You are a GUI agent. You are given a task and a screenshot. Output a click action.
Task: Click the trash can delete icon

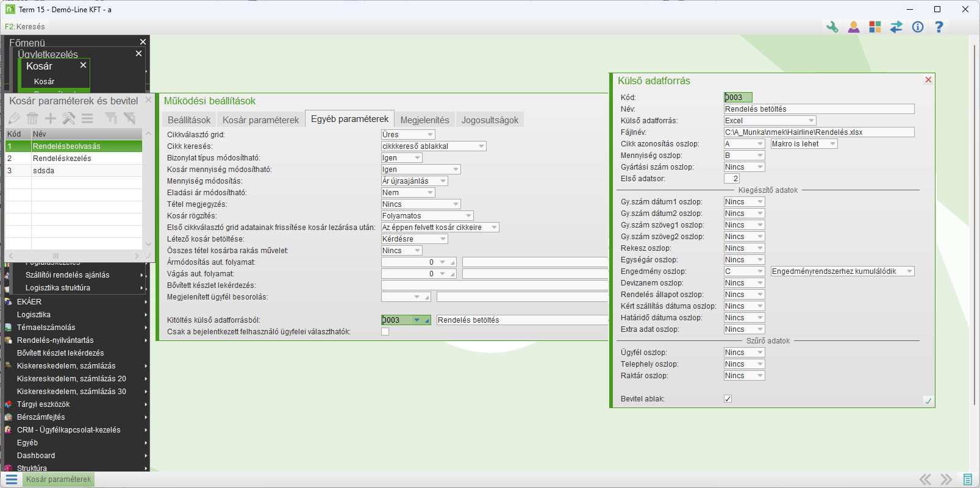pos(32,118)
